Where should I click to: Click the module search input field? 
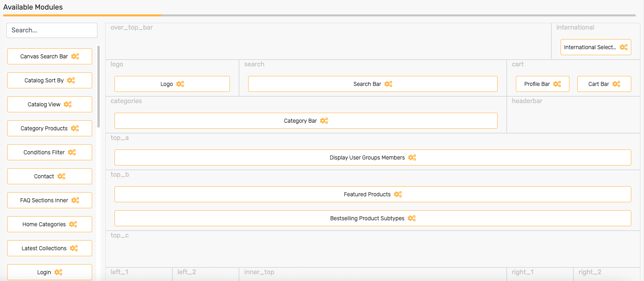52,30
